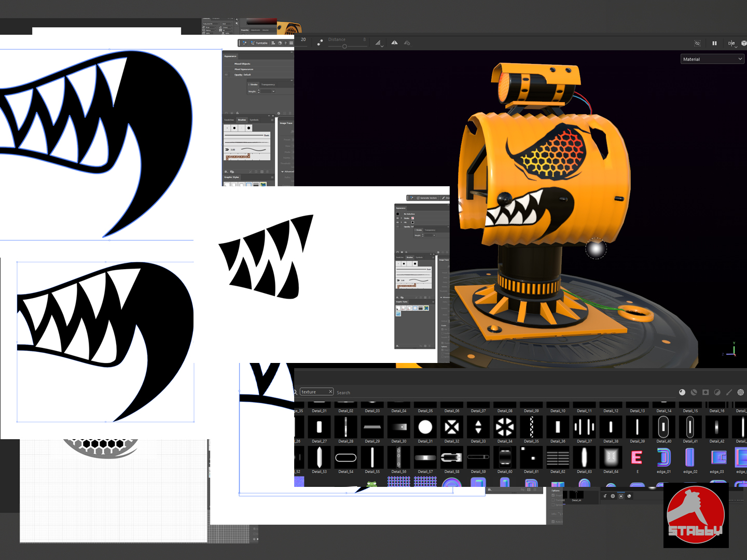Screen dimensions: 747x560
Task: Click the 3D cube view icon
Action: (744, 43)
